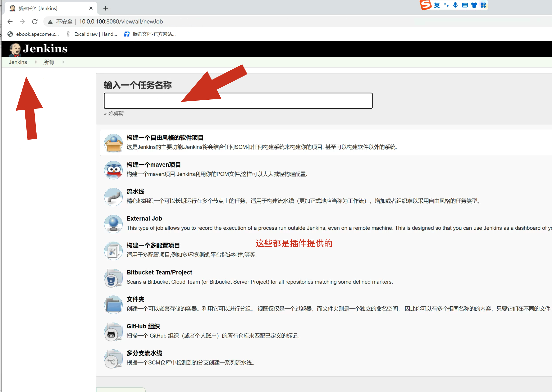Select the Bitbucket Team/Project icon
Image resolution: width=552 pixels, height=392 pixels.
[113, 278]
